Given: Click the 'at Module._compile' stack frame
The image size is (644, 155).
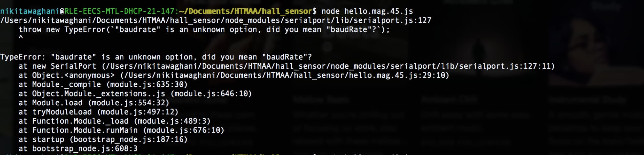Looking at the screenshot, I should coord(103,85).
